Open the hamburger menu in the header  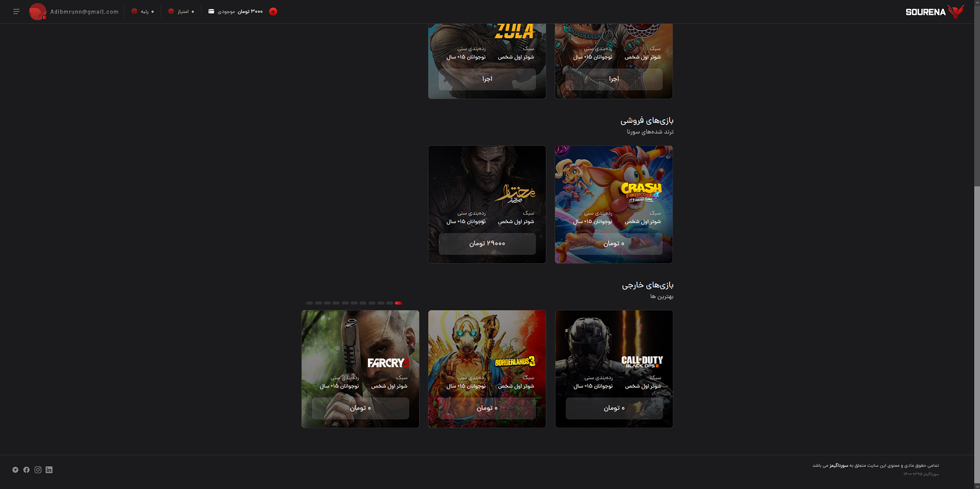point(16,11)
